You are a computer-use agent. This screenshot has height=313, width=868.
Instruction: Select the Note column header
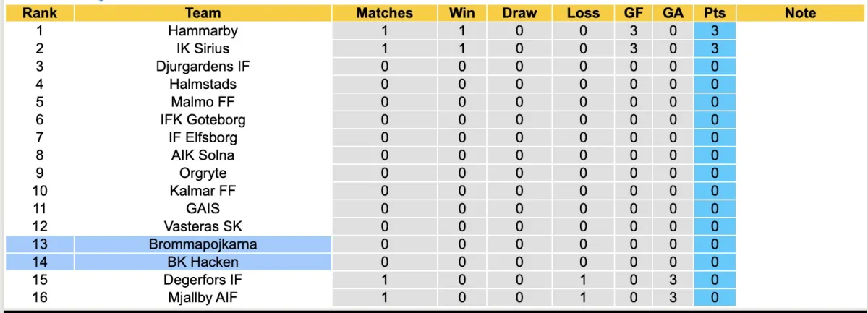coord(799,13)
